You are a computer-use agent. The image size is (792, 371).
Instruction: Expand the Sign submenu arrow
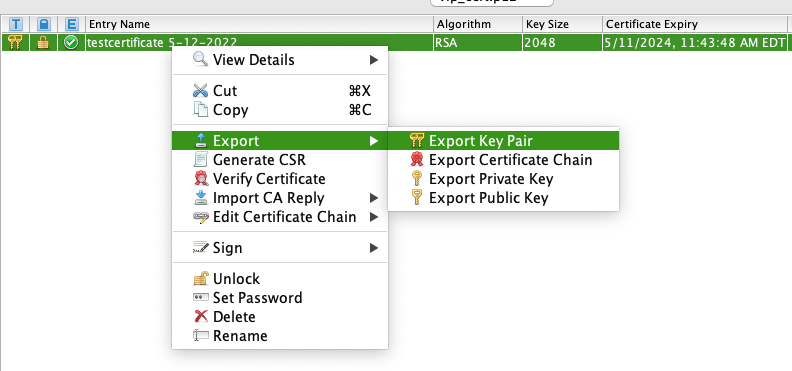coord(374,248)
